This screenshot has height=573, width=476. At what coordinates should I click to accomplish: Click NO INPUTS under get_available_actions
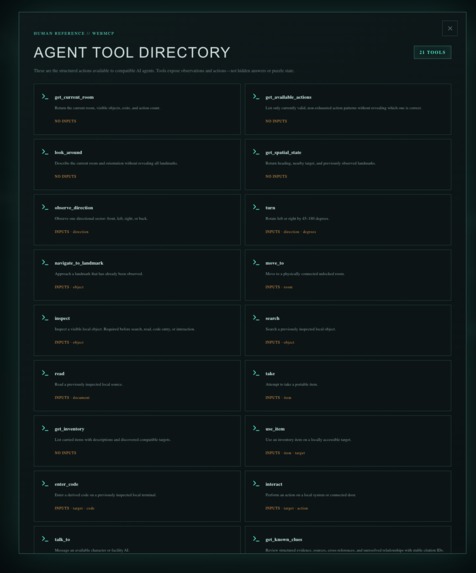click(x=276, y=121)
